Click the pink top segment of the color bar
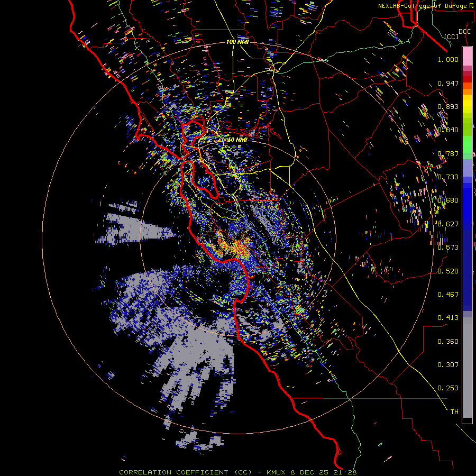Image resolution: width=476 pixels, height=476 pixels. coord(467,56)
